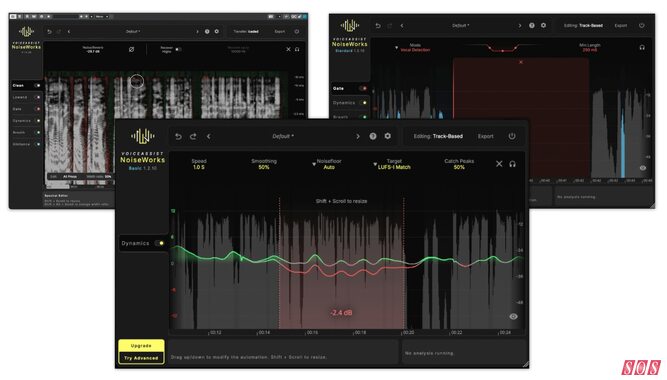This screenshot has height=380, width=667.
Task: Toggle power icon in the left Clean window
Action: click(296, 31)
